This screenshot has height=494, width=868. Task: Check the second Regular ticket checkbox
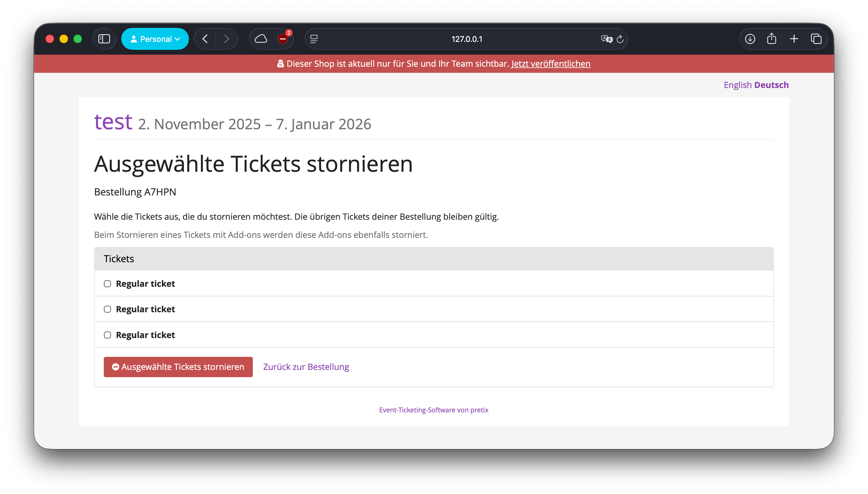107,309
